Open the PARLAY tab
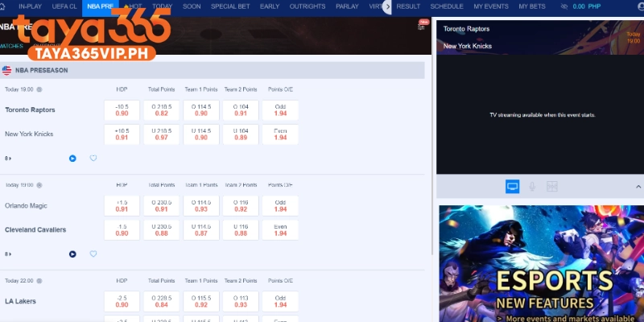Screen dimensions: 644x322 [347, 6]
